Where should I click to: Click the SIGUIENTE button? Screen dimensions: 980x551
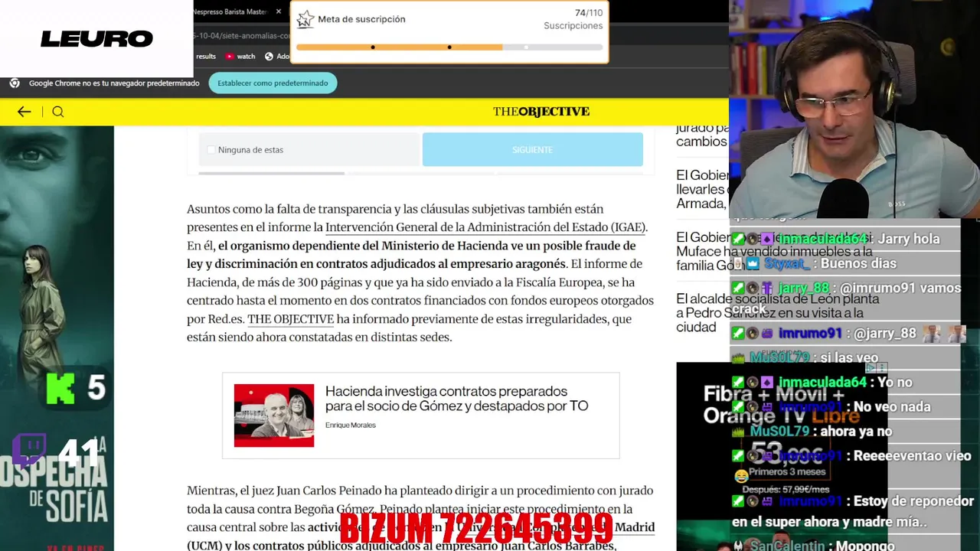(532, 150)
